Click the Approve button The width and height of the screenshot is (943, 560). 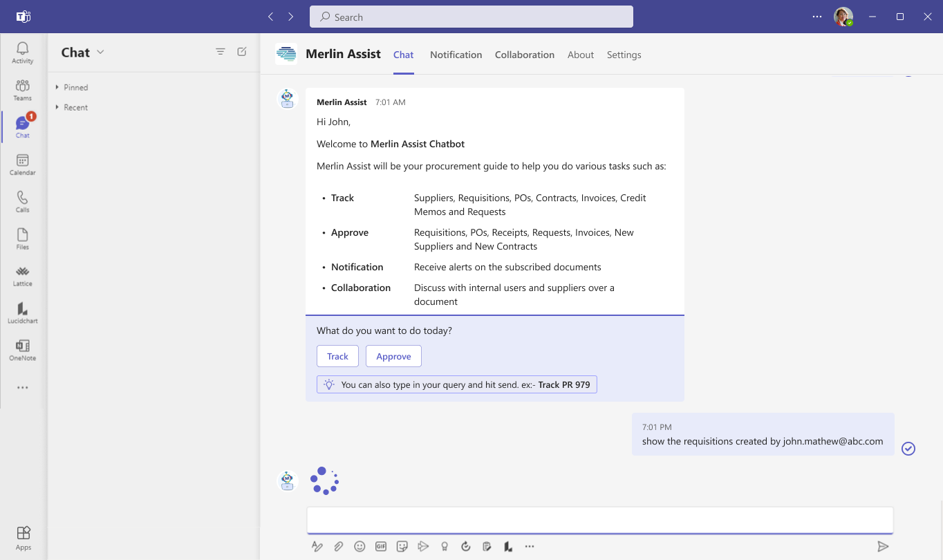(393, 356)
